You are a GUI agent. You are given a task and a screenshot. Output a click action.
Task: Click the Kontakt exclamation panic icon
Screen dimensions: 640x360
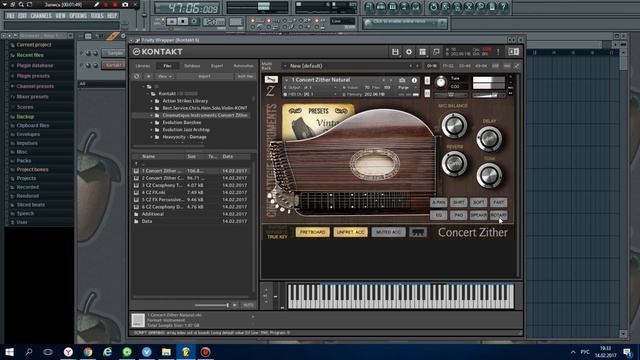click(x=498, y=52)
